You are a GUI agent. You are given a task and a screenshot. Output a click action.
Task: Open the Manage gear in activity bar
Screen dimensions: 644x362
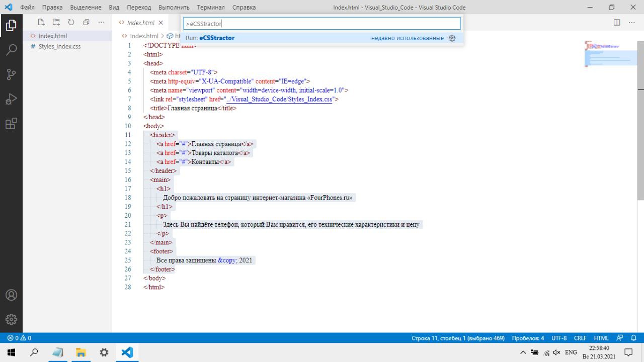[x=11, y=319]
